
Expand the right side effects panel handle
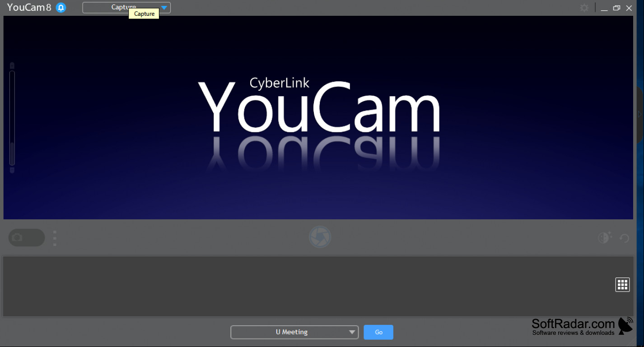tap(640, 115)
